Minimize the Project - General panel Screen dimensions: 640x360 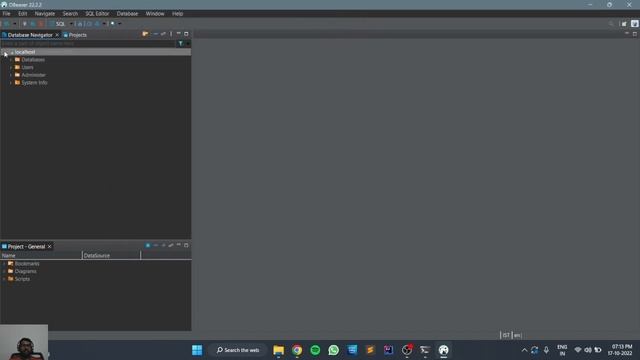click(178, 245)
